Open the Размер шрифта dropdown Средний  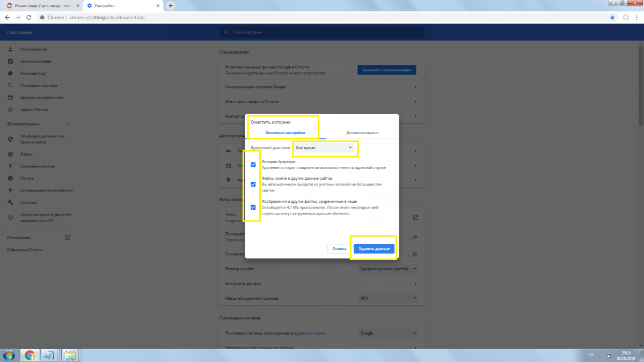pyautogui.click(x=387, y=268)
